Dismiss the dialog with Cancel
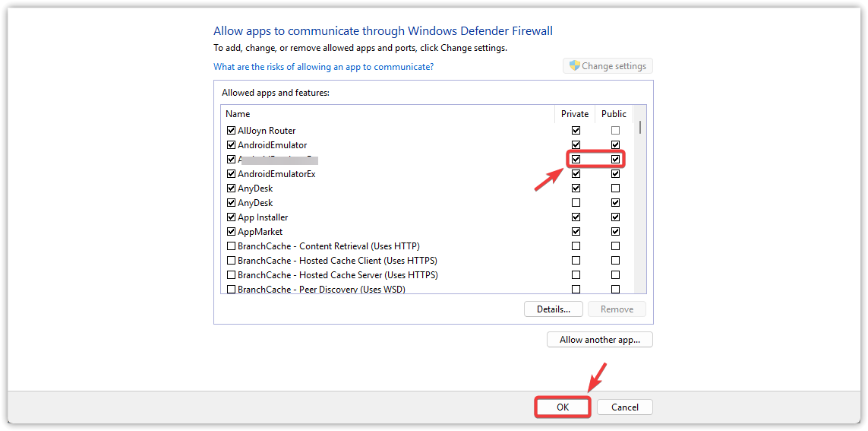 pos(624,407)
